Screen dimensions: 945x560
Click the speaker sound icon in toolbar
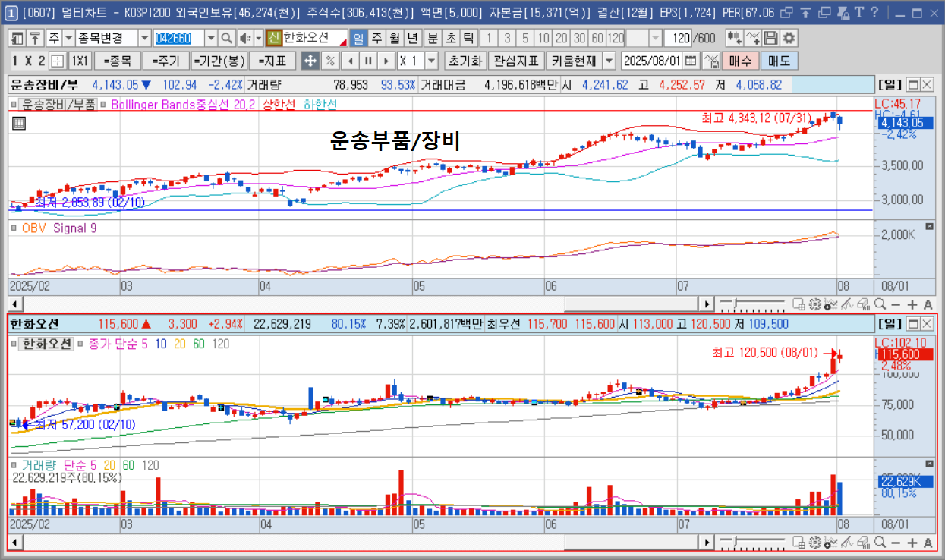point(245,38)
